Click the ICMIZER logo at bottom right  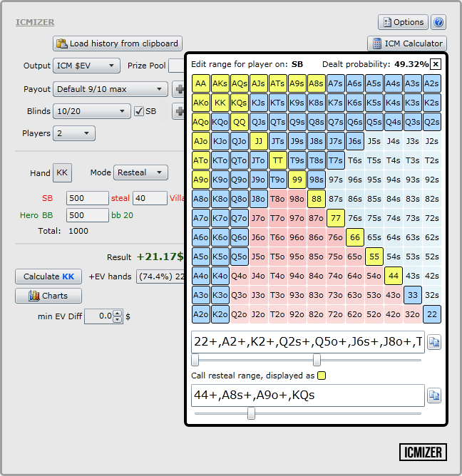pyautogui.click(x=423, y=452)
